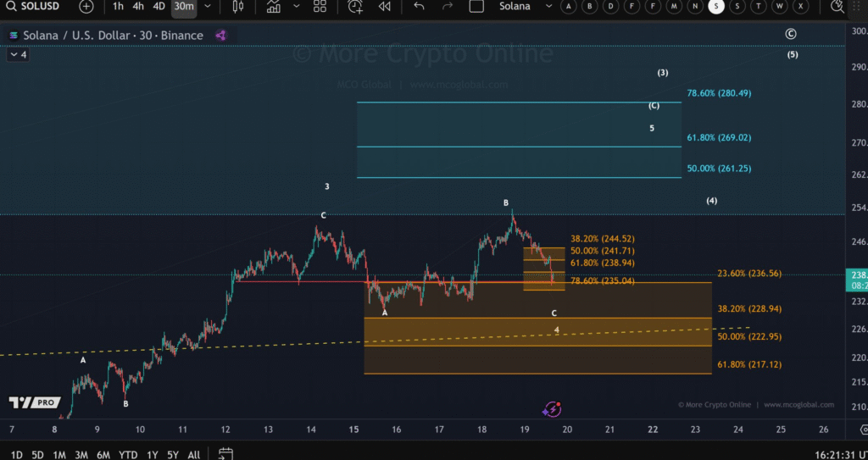Set date range to 1M

point(59,455)
